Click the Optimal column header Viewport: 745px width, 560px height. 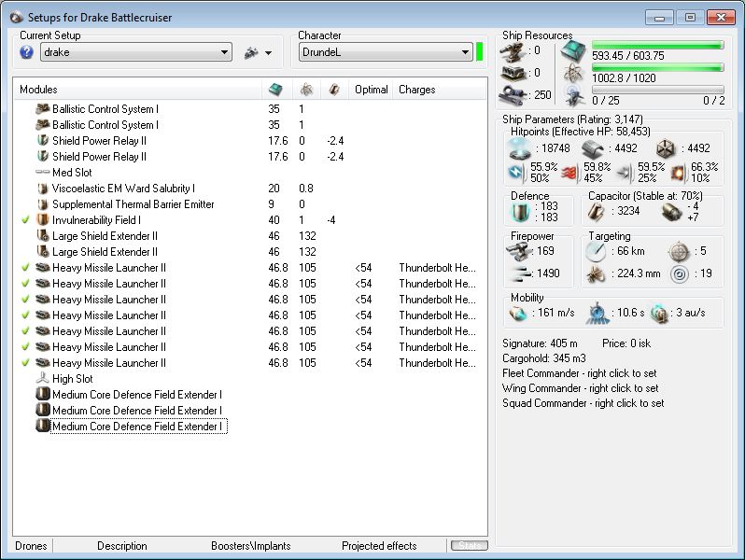tap(371, 90)
